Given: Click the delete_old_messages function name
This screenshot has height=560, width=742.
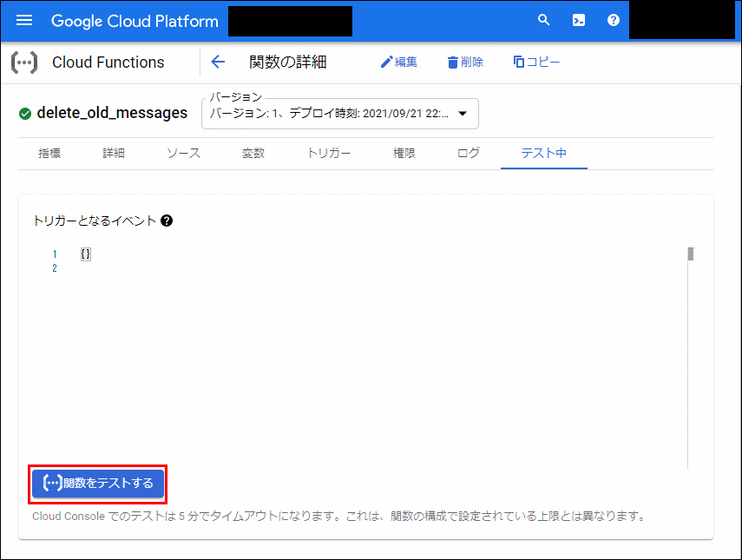Looking at the screenshot, I should tap(112, 113).
